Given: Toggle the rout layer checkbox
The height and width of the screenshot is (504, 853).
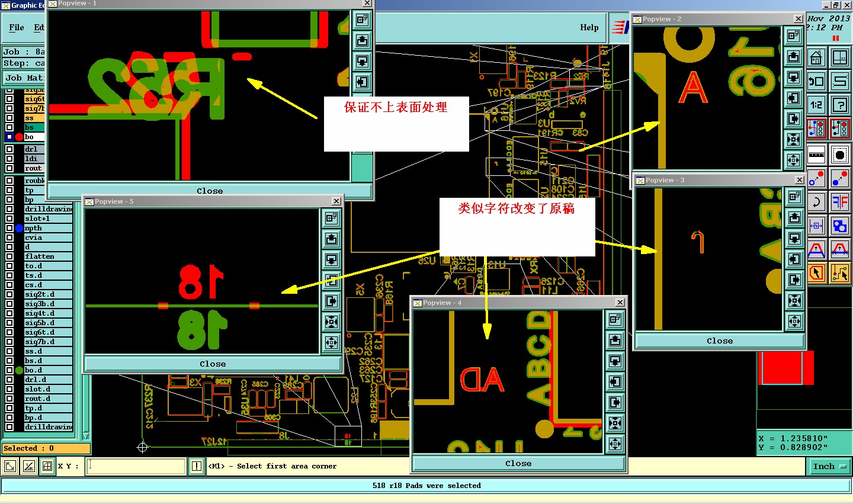Looking at the screenshot, I should [9, 168].
